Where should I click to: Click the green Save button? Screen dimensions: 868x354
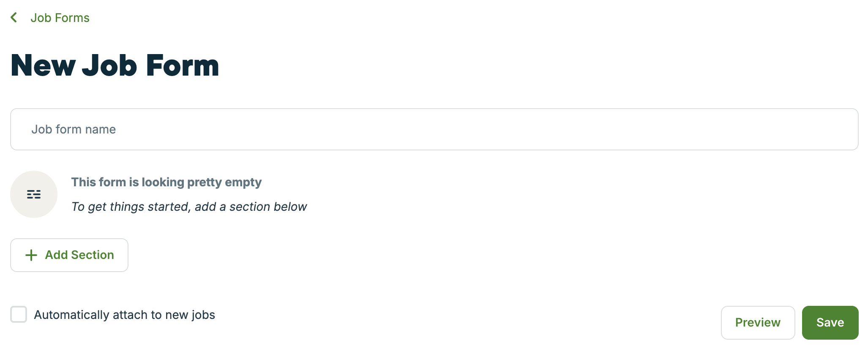point(830,322)
